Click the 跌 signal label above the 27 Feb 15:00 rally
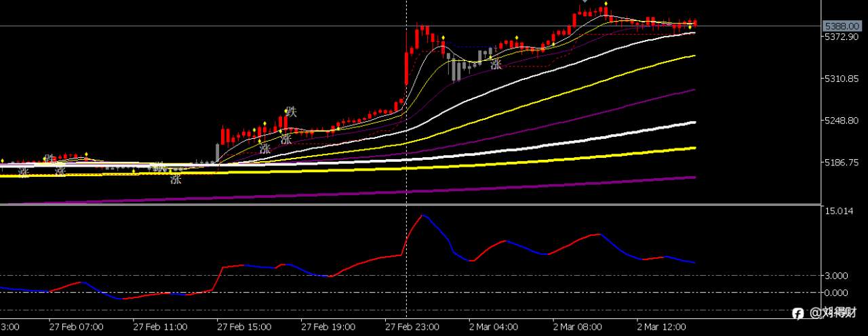This screenshot has width=868, height=336. [x=292, y=110]
